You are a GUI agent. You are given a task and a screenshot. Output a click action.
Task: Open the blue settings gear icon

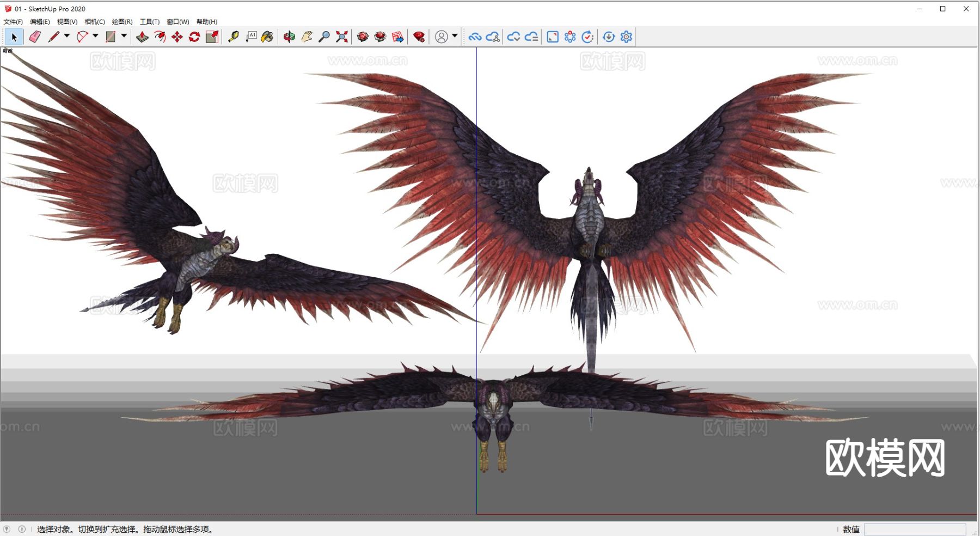(x=627, y=36)
